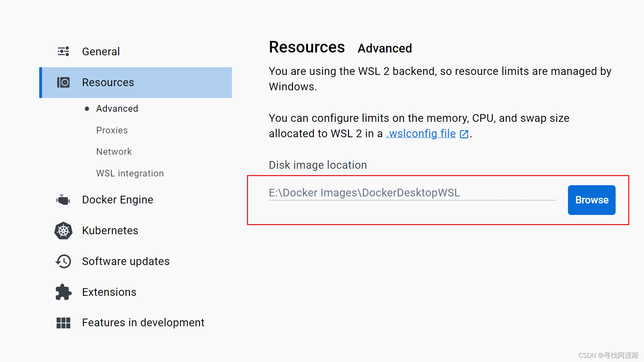The width and height of the screenshot is (644, 362).
Task: Click the Docker Engine whale icon
Action: coord(63,200)
